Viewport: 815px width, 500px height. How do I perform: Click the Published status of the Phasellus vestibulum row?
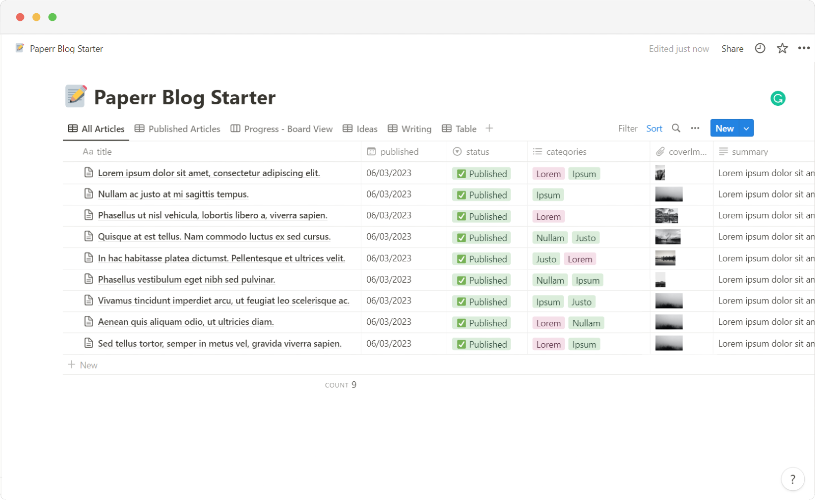(x=481, y=280)
